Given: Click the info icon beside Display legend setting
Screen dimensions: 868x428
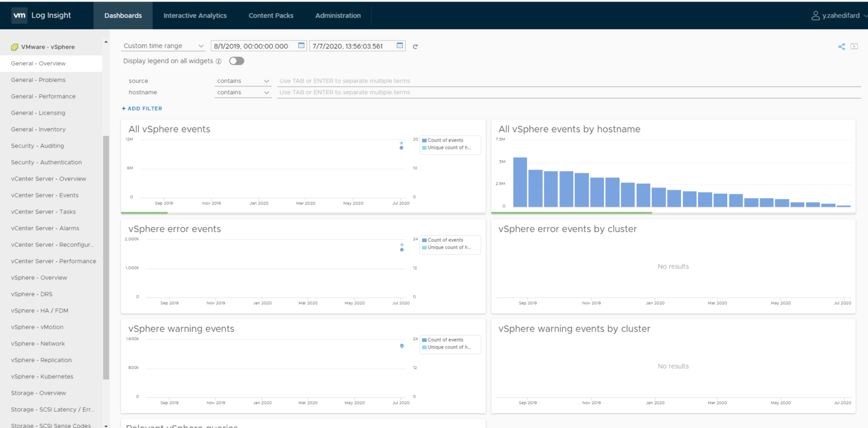Looking at the screenshot, I should click(x=219, y=61).
